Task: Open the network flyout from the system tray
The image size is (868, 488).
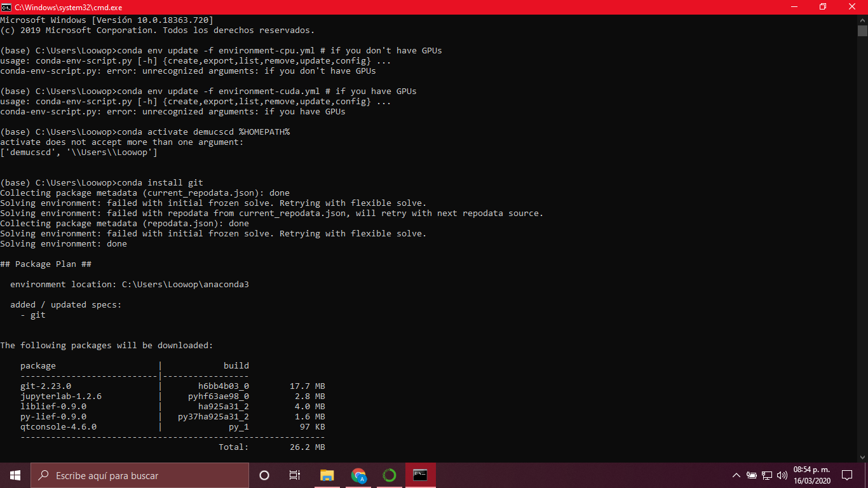Action: point(767,475)
